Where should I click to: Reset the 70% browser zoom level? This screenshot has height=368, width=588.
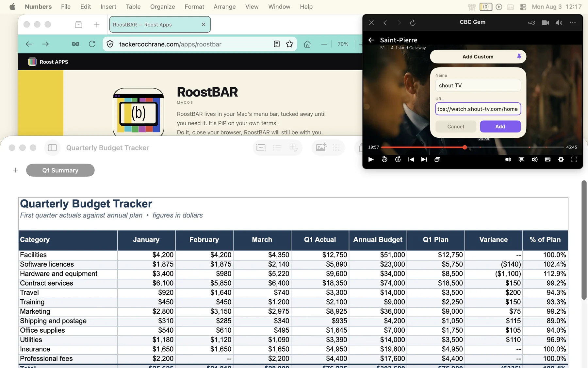tap(343, 44)
